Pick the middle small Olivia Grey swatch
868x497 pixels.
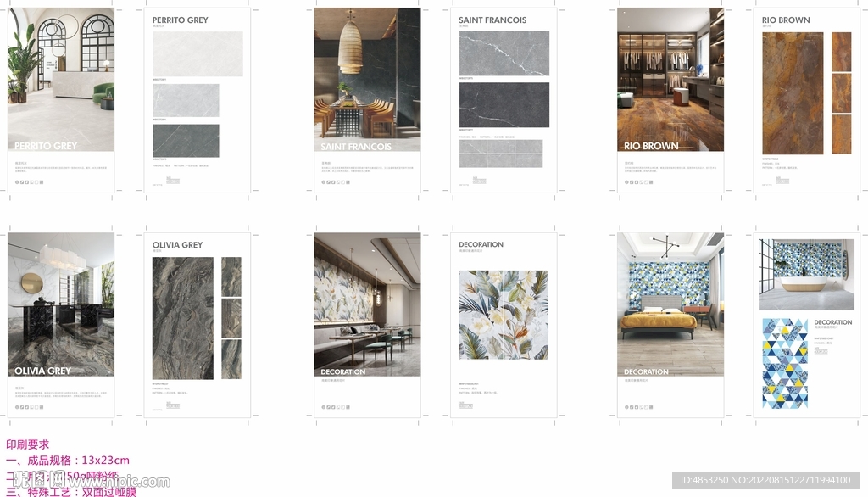click(231, 318)
